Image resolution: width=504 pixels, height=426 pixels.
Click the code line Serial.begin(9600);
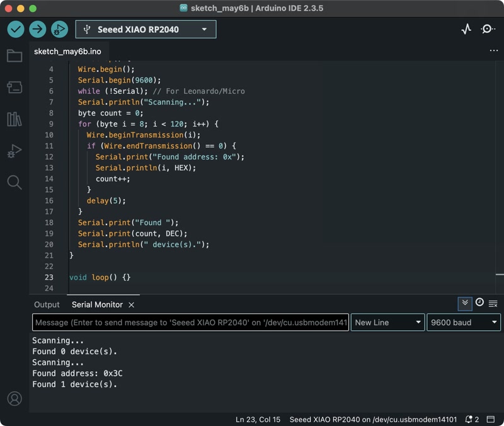pos(119,80)
